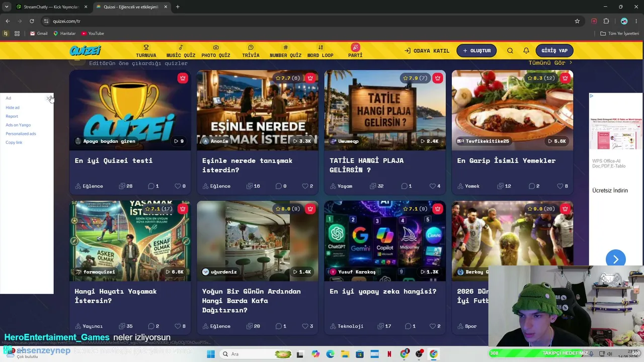Open the Number Quiz section

click(x=285, y=51)
